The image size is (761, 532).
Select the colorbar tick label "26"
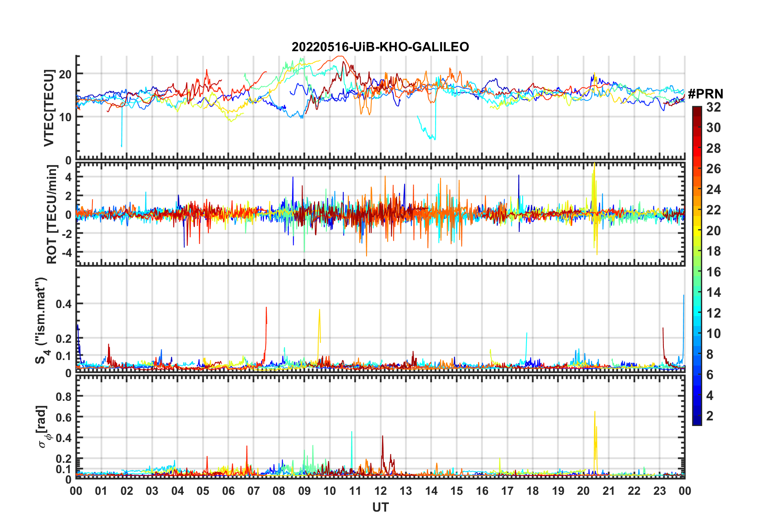click(x=713, y=169)
